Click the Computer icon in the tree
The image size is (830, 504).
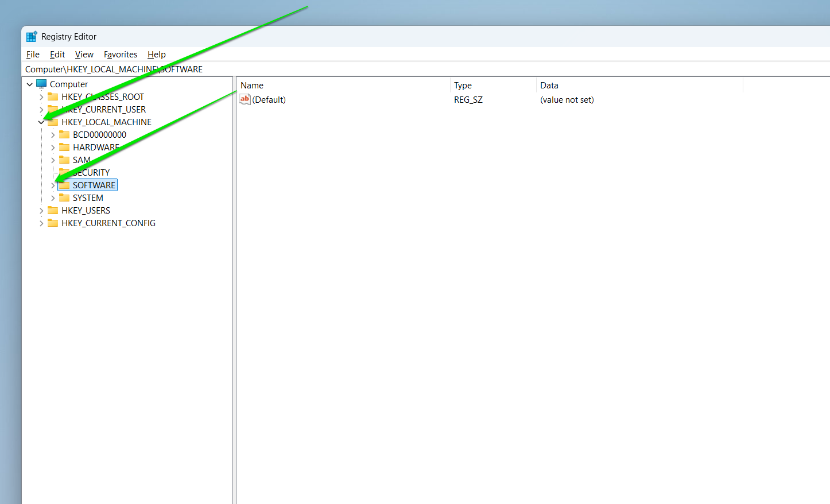[41, 84]
